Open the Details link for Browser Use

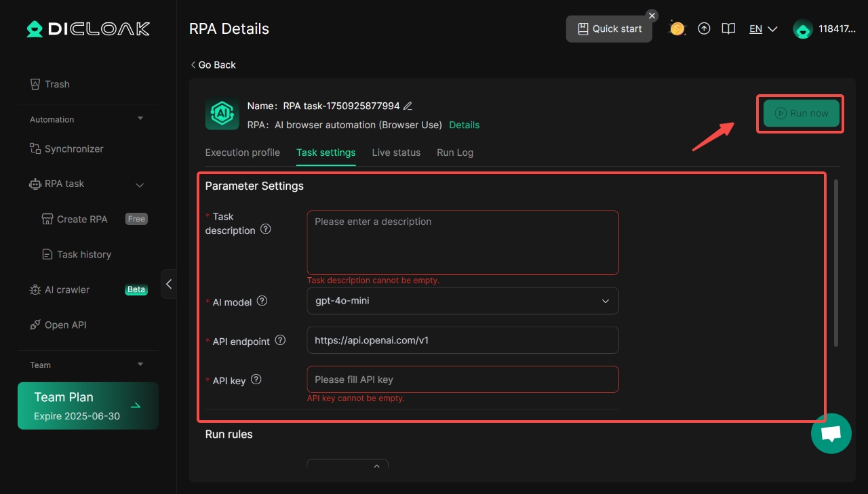tap(465, 125)
